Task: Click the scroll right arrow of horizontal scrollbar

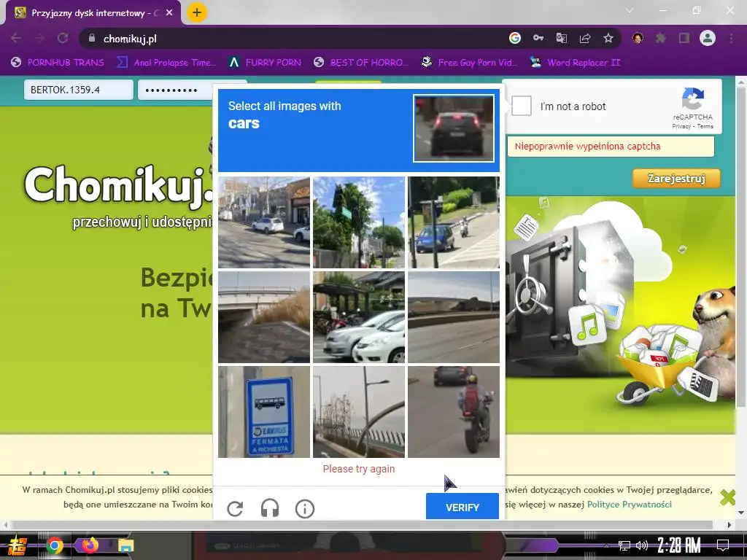Action: point(729,525)
